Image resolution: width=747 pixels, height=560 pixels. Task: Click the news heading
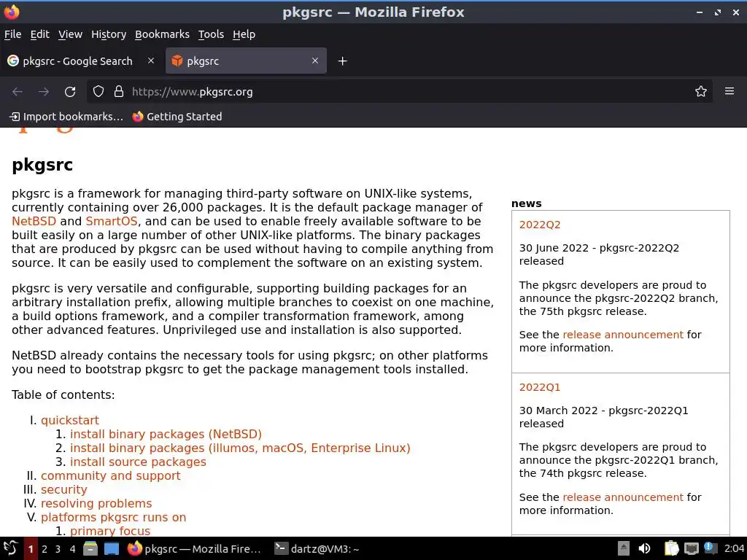(x=527, y=203)
